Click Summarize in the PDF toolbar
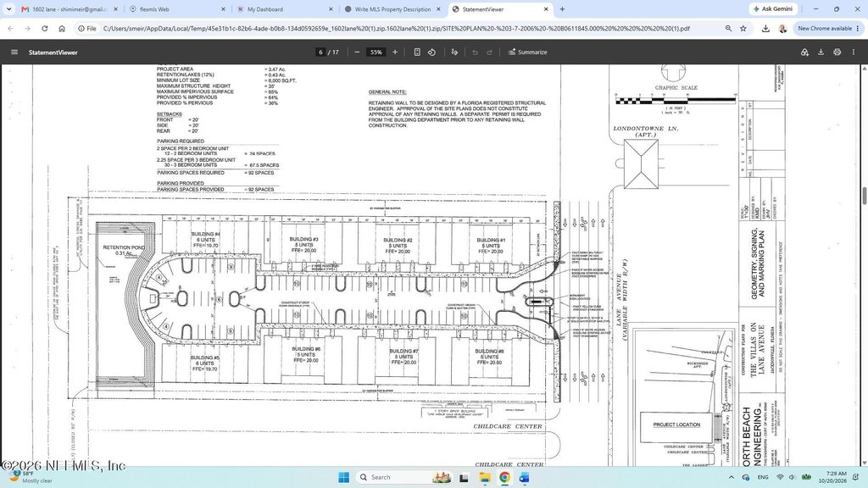Image resolution: width=868 pixels, height=488 pixels. [x=527, y=52]
